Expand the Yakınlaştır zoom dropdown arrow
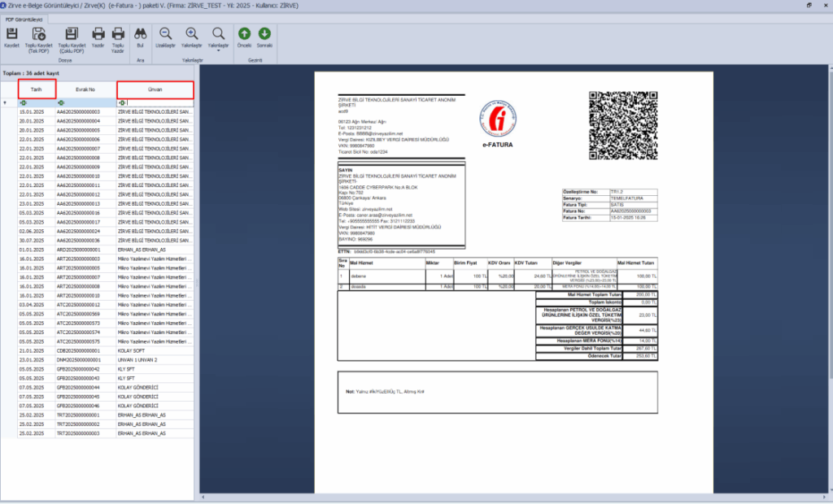The width and height of the screenshot is (833, 504). point(218,50)
